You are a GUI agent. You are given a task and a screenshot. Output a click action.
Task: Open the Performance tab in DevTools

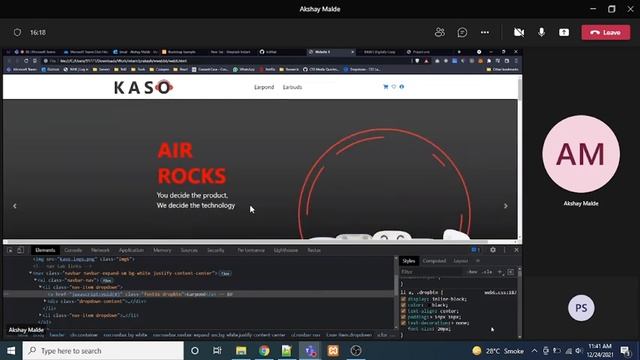pos(251,250)
